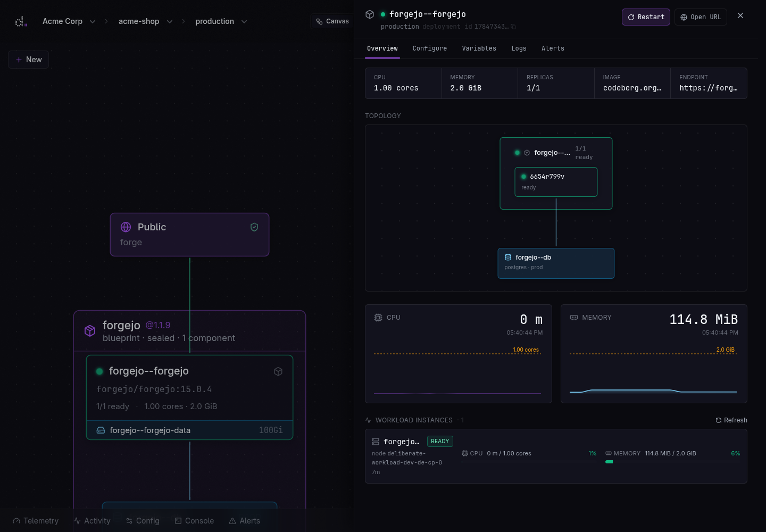Close the forgejo--forgejo detail panel
Screen dimensions: 766x532
[740, 15]
